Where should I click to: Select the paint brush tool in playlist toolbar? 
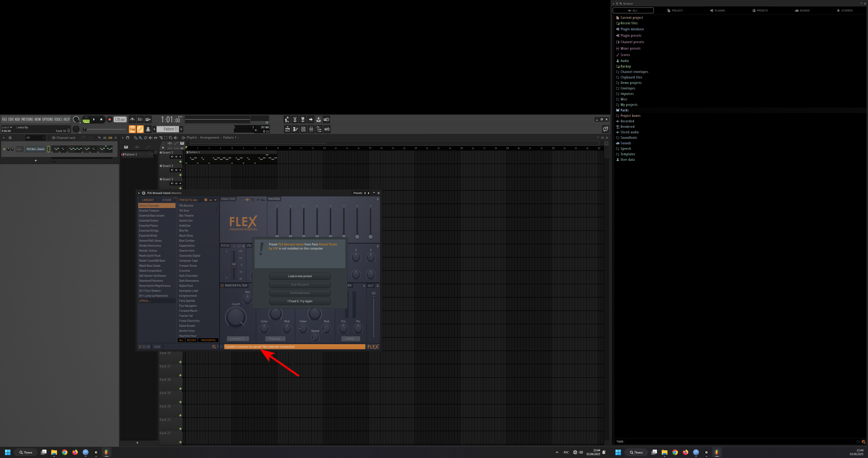tap(140, 137)
